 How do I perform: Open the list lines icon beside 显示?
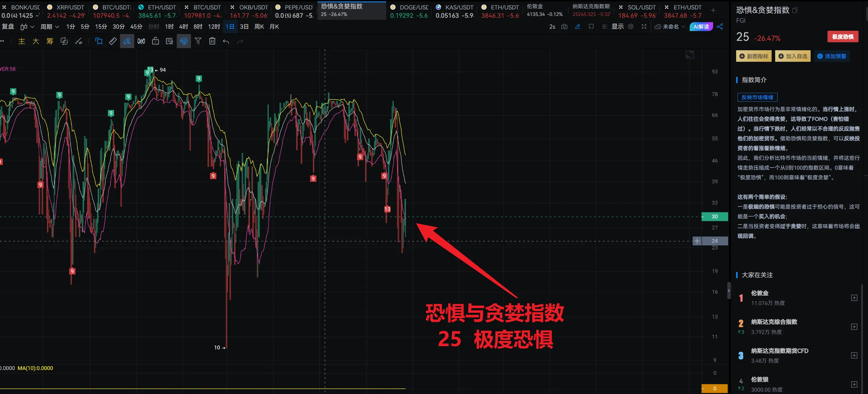tap(605, 27)
